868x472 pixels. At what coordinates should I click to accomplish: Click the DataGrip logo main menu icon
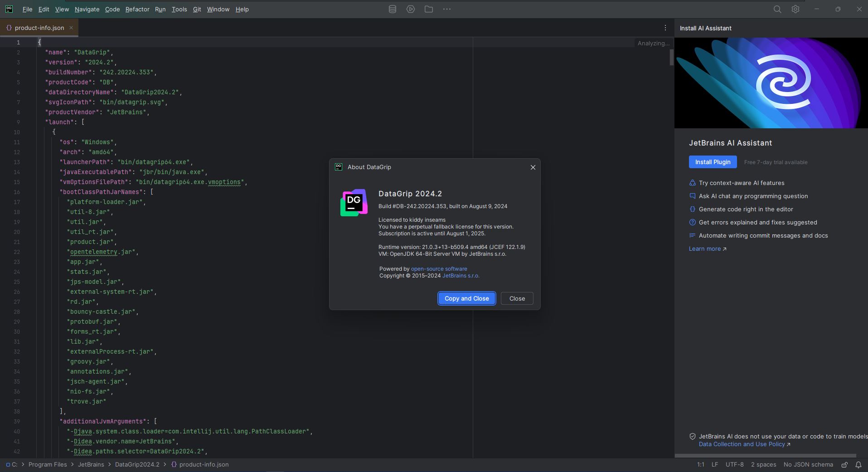pos(9,9)
